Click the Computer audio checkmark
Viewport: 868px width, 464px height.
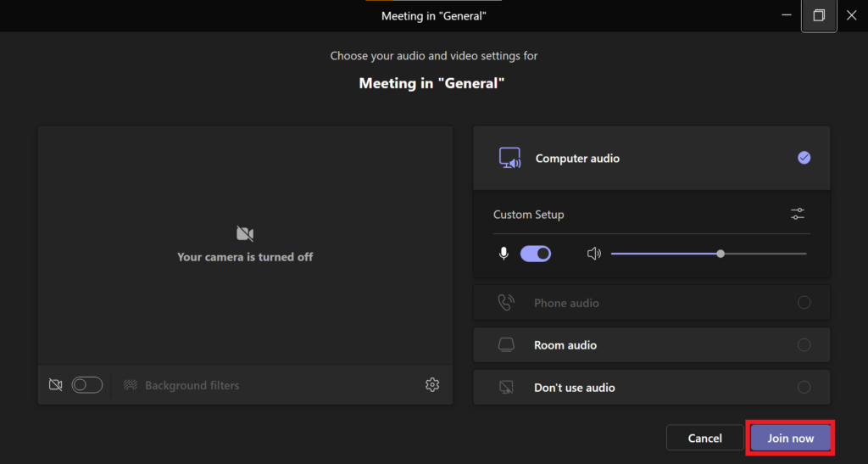pos(804,158)
